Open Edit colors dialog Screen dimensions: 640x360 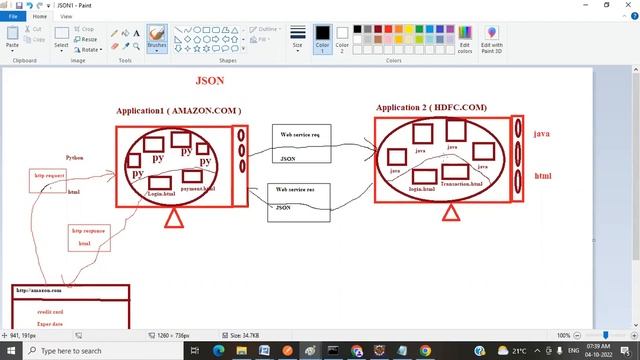pyautogui.click(x=464, y=40)
